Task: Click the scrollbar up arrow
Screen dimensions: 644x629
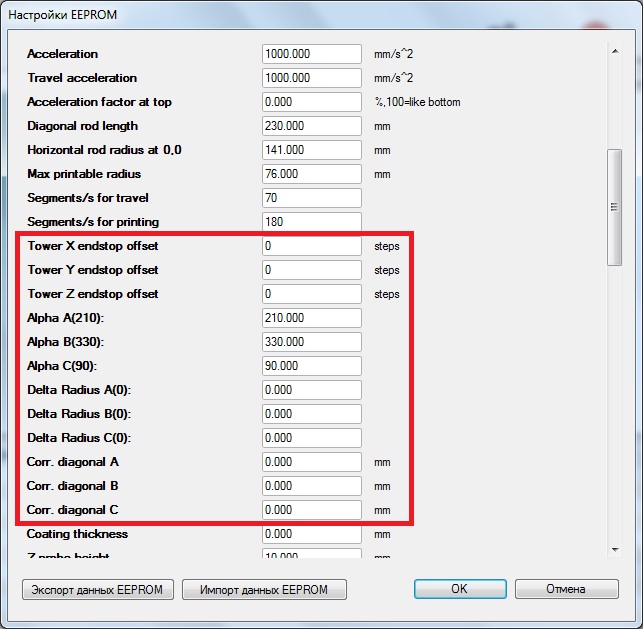Action: (615, 51)
